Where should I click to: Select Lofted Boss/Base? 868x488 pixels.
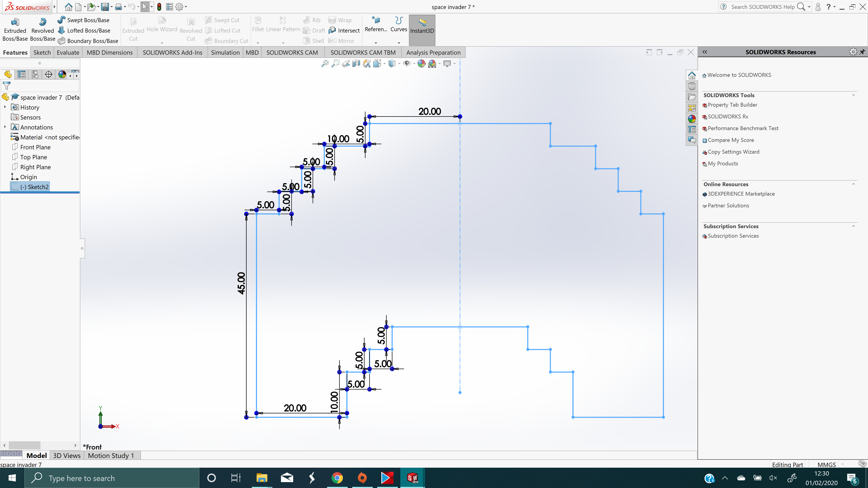point(84,31)
